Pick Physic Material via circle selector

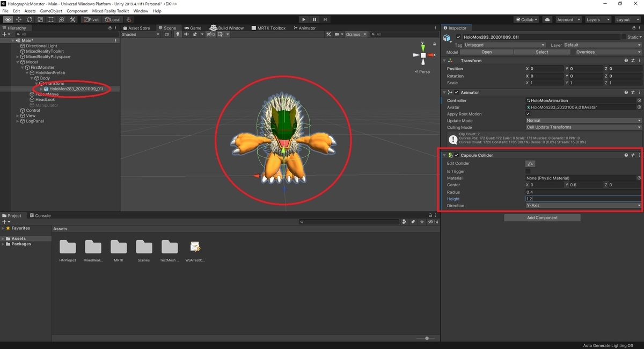(639, 178)
